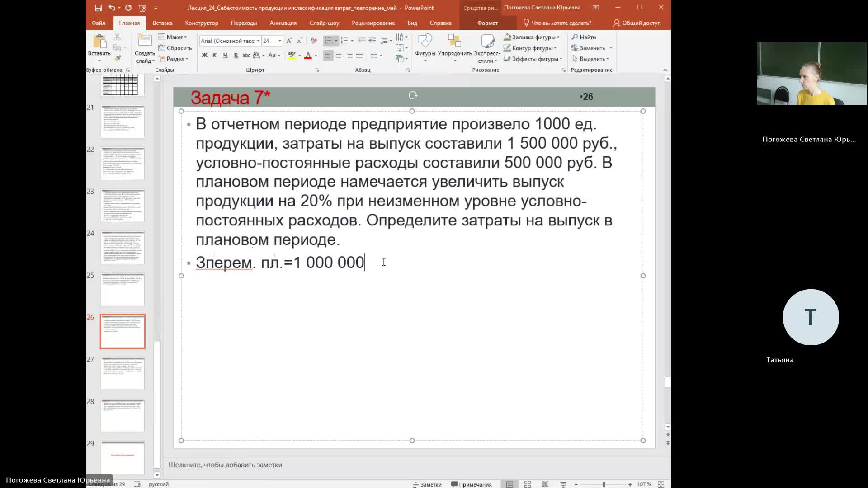Open the font name combo box
868x488 pixels.
coord(230,41)
